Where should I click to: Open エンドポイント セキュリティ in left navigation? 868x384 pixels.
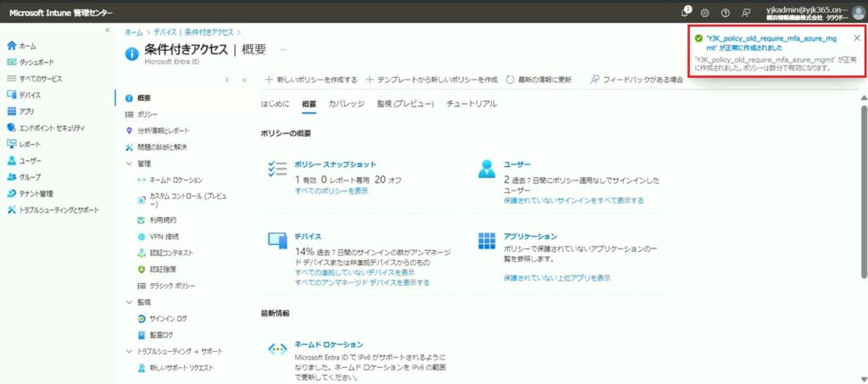tap(46, 128)
